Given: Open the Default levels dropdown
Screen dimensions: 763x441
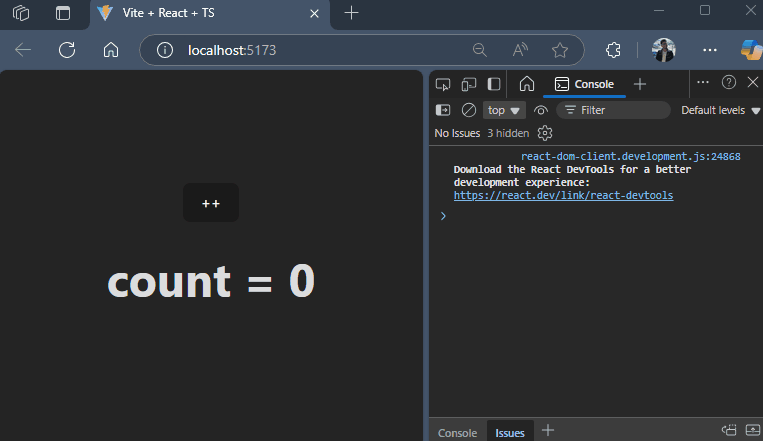Looking at the screenshot, I should pos(720,110).
